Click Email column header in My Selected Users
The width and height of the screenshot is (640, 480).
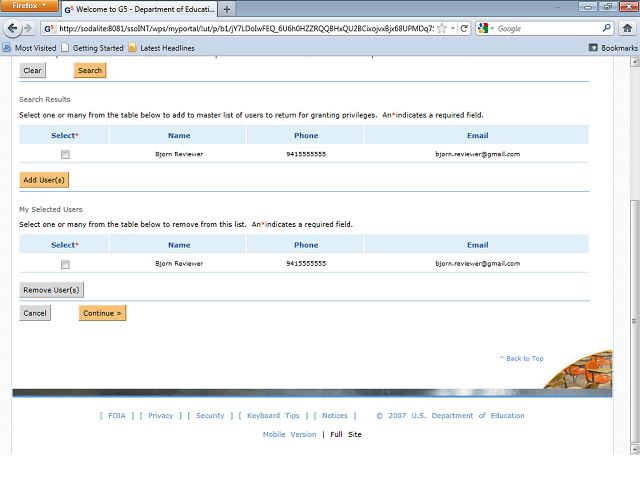(x=478, y=245)
